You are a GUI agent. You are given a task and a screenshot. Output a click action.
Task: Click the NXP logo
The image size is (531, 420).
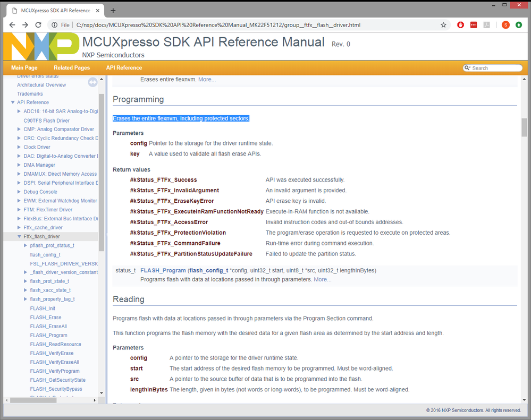(x=41, y=46)
